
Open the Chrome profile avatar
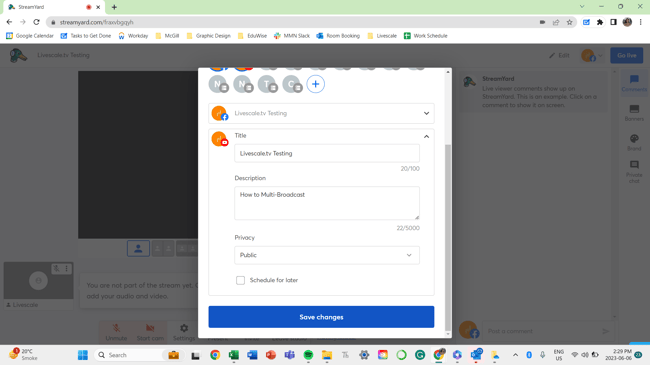coord(627,22)
